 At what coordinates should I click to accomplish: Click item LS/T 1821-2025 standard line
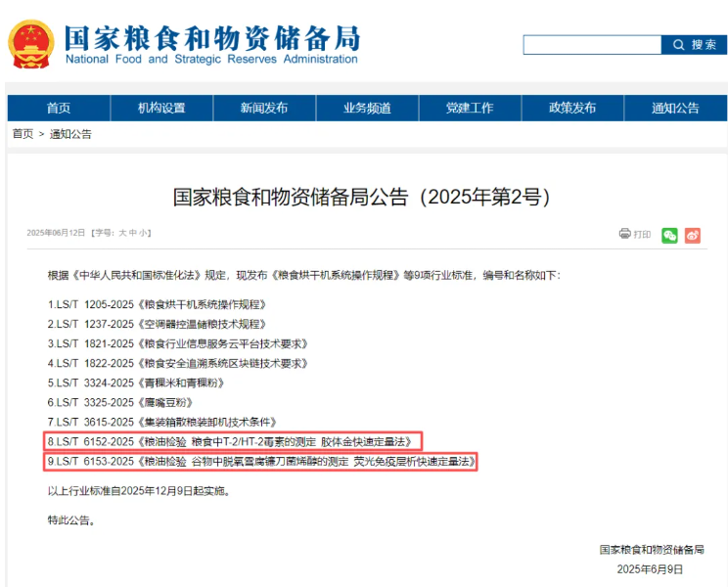coord(178,343)
